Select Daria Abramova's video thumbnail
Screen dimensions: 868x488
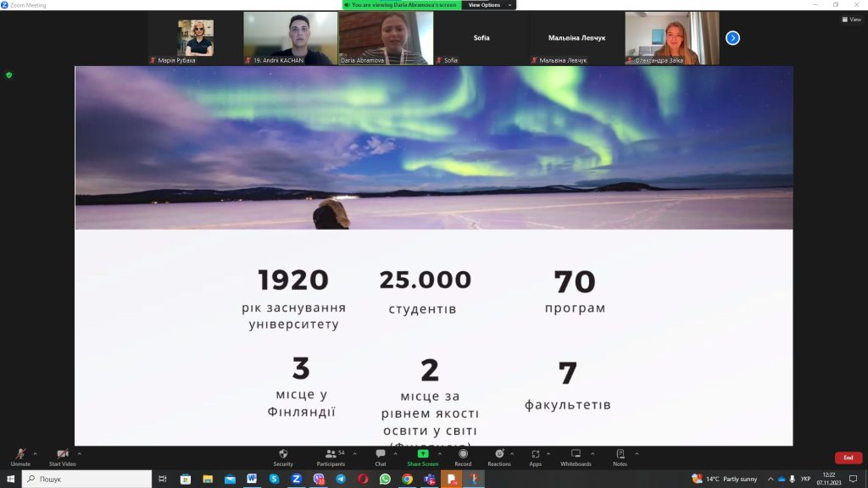pyautogui.click(x=386, y=38)
